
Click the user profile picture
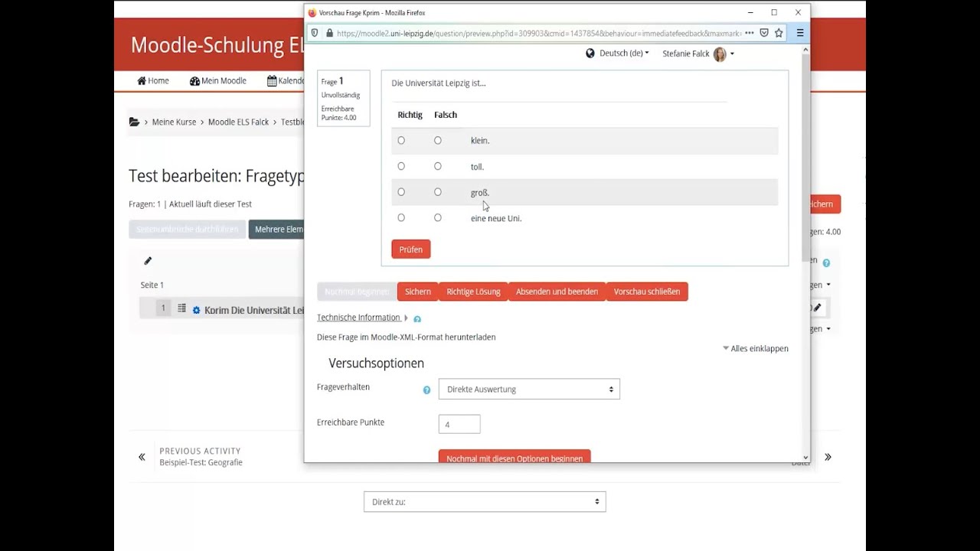click(x=720, y=54)
